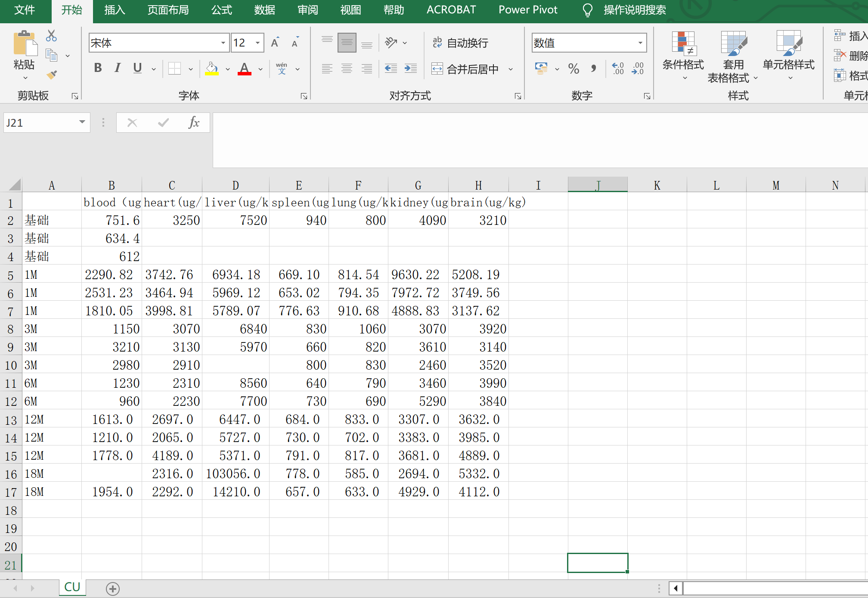
Task: Decrease indent
Action: 391,69
